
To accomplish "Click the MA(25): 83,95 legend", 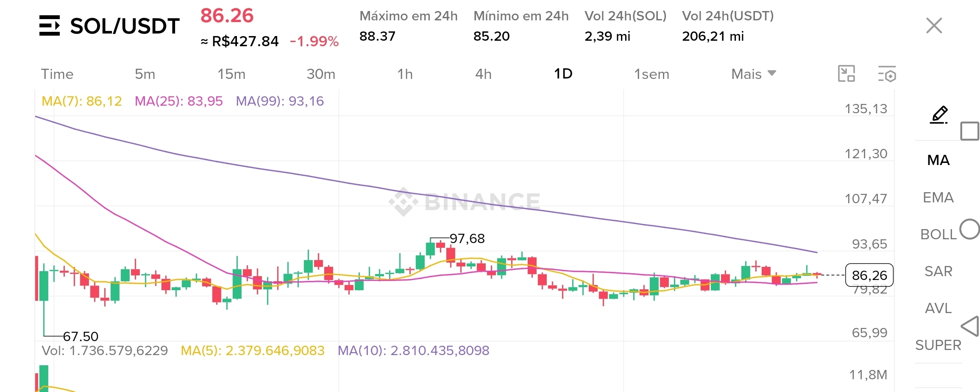I will [178, 101].
